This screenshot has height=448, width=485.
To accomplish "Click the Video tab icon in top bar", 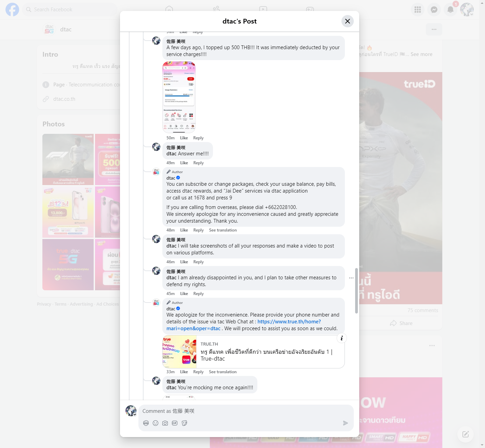I will 263,9.
